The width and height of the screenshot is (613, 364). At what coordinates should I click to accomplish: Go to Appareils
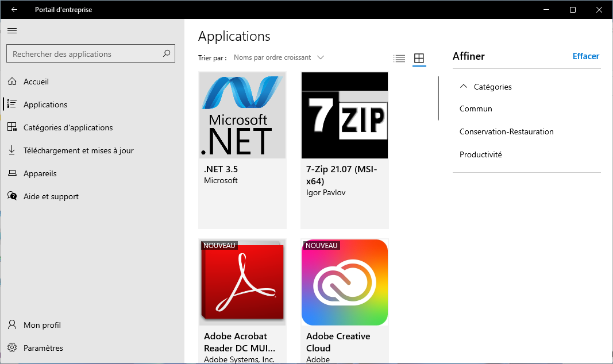pos(40,173)
